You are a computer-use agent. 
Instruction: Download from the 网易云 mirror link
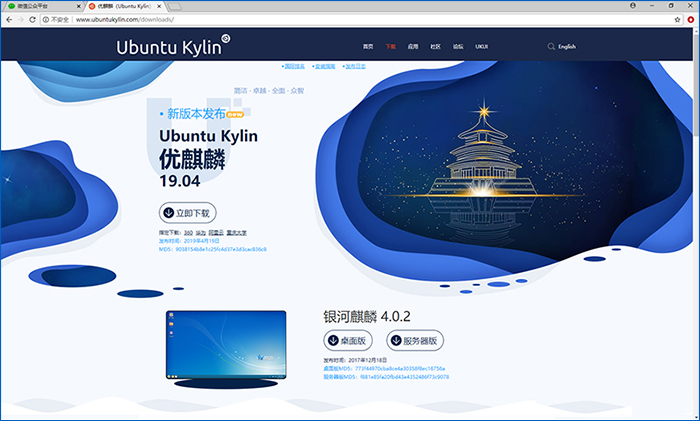coord(216,233)
